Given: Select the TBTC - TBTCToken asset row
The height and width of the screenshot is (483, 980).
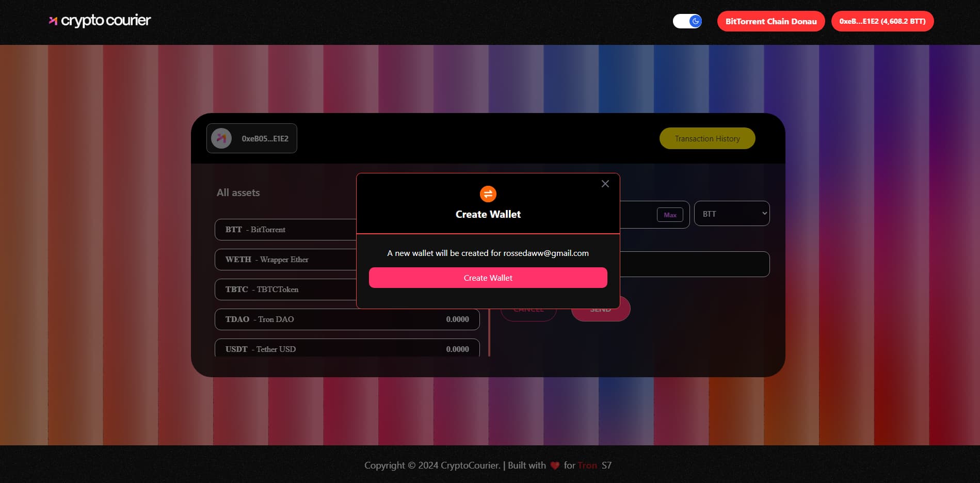Looking at the screenshot, I should [x=285, y=289].
